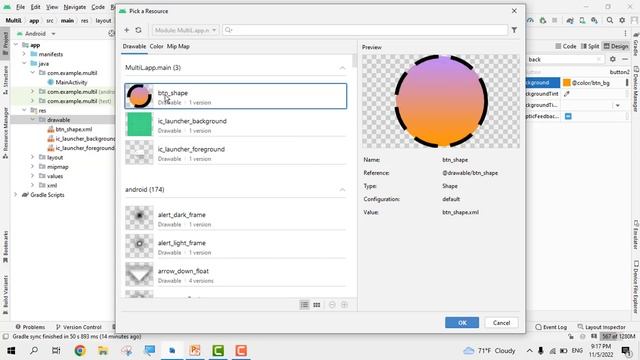Minimize the Attributes panel with the dash icon

tap(625, 59)
